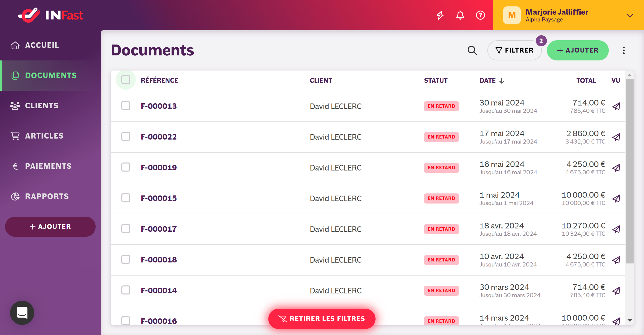Open the help question mark icon
This screenshot has width=644, height=335.
480,15
